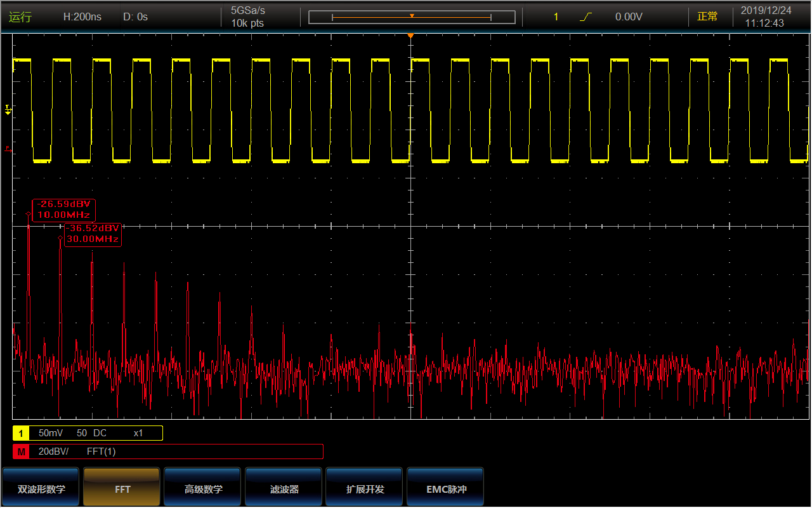Viewport: 812px width, 508px height.
Task: Toggle the 运行 run/stop status
Action: click(x=20, y=17)
